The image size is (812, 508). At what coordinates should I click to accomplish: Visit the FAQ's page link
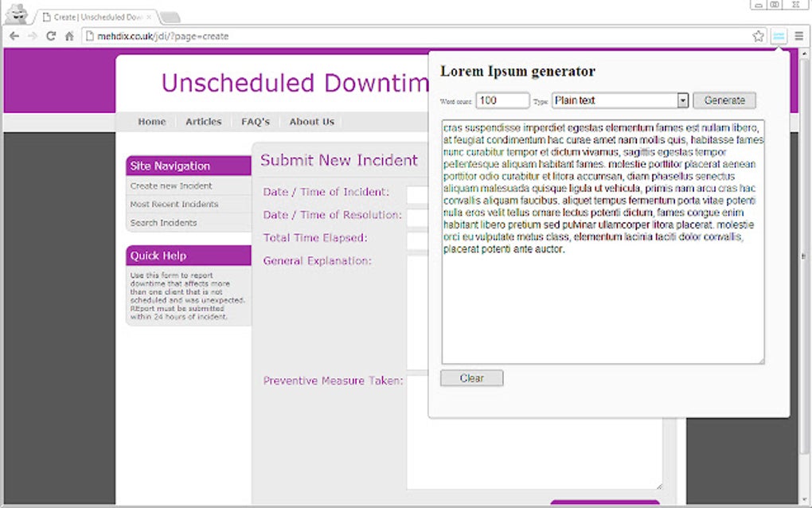pos(255,121)
